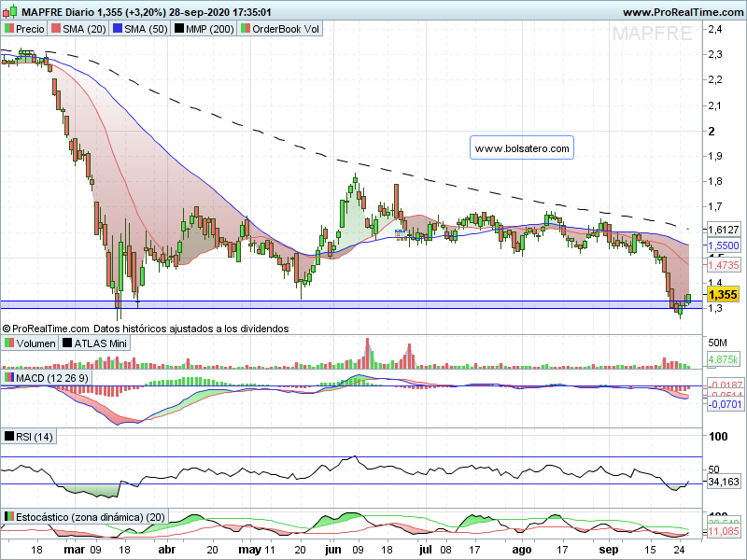Click the 1,9 price axis label

715,156
